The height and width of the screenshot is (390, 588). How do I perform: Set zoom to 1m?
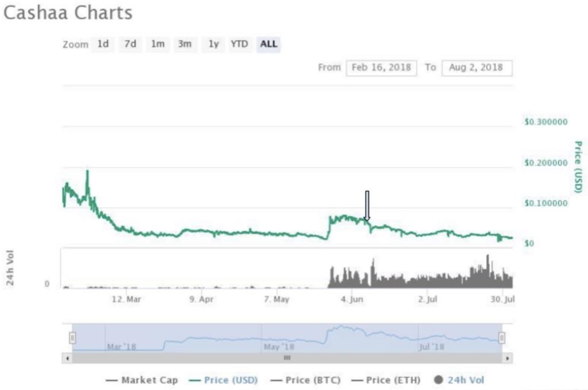point(158,44)
